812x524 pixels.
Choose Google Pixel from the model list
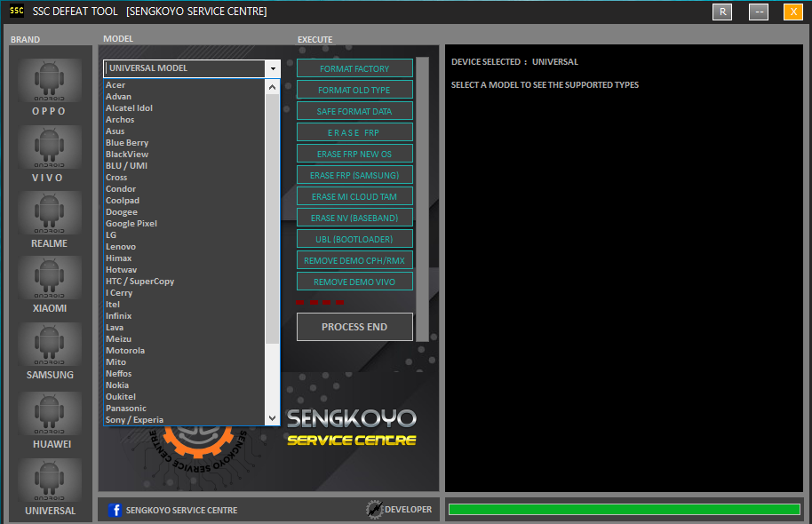click(131, 223)
